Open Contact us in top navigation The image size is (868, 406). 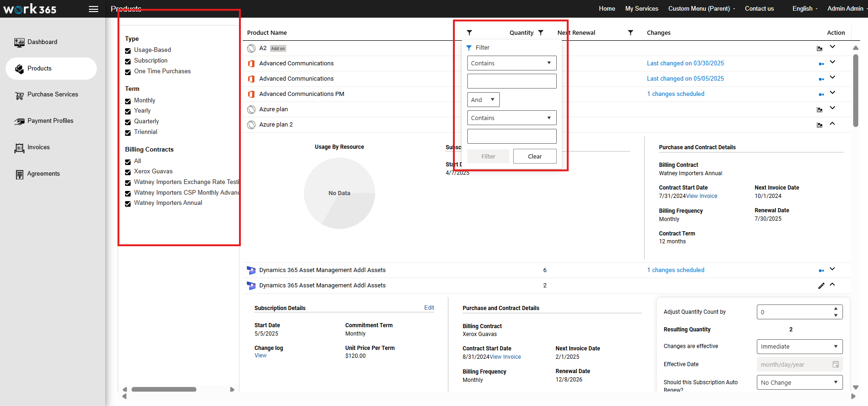click(759, 9)
